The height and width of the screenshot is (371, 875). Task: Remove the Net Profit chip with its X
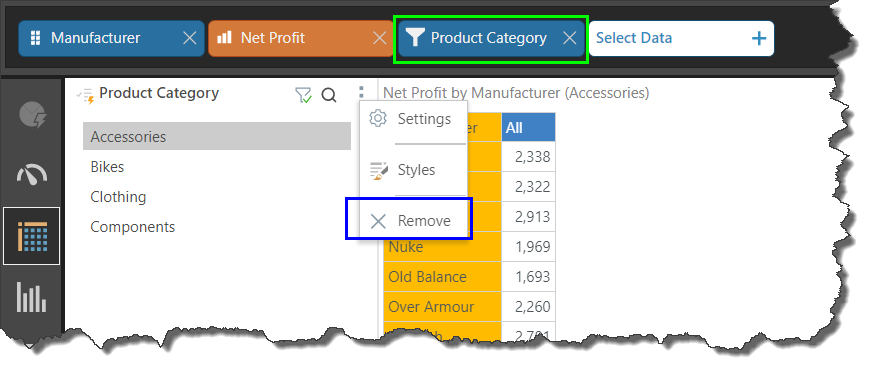(x=379, y=38)
